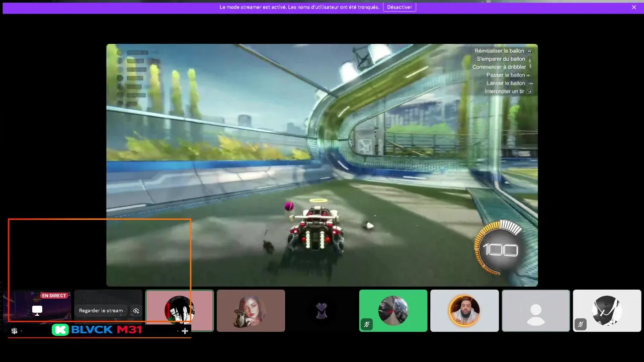The image size is (644, 362).
Task: Select the white tile with the smoking figure avatar
Action: point(607,311)
